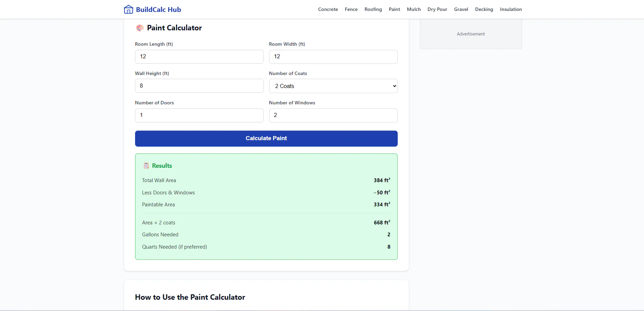Click the How to Use the Paint Calculator heading
This screenshot has width=644, height=311.
click(190, 297)
